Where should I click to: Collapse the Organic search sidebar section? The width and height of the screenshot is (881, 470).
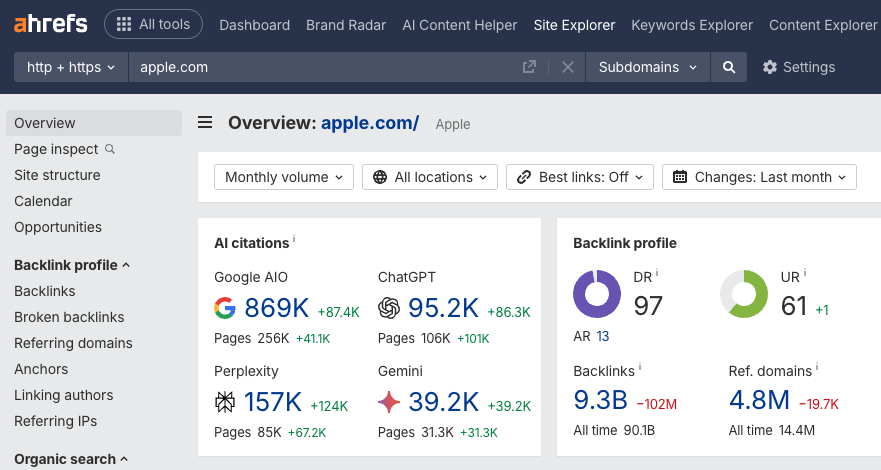71,459
